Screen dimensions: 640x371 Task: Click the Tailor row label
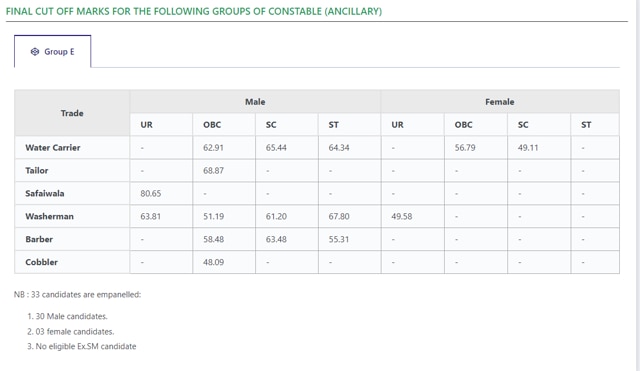click(x=37, y=170)
